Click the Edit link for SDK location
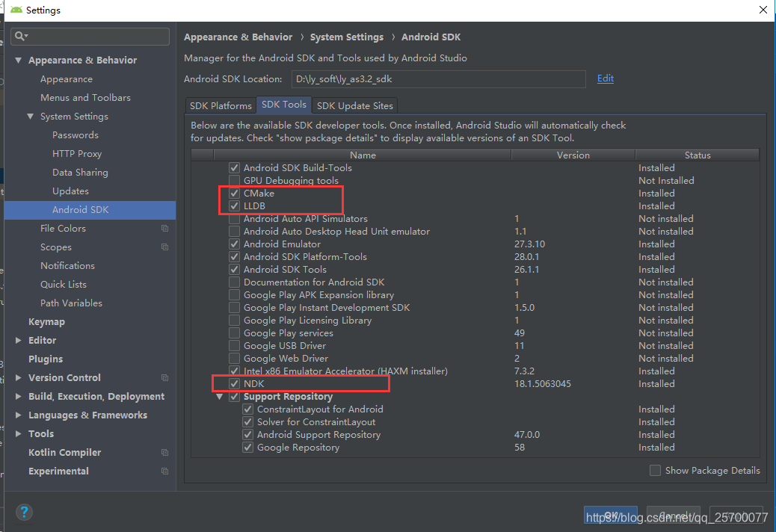Viewport: 776px width, 532px height. pyautogui.click(x=606, y=78)
